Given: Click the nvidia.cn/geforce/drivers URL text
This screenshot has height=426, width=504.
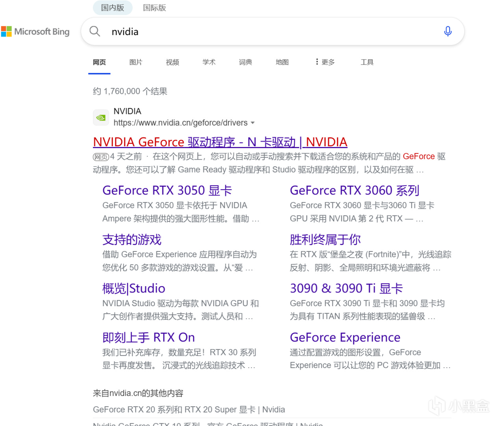Looking at the screenshot, I should pyautogui.click(x=181, y=123).
